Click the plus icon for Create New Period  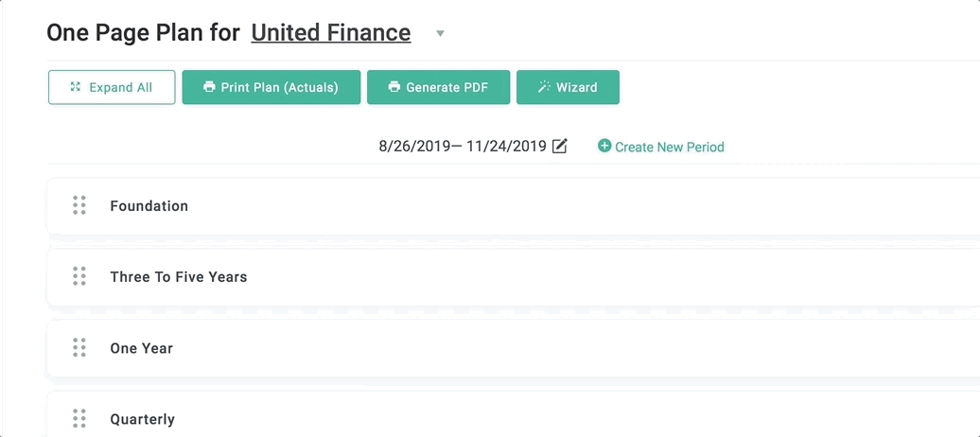(604, 147)
